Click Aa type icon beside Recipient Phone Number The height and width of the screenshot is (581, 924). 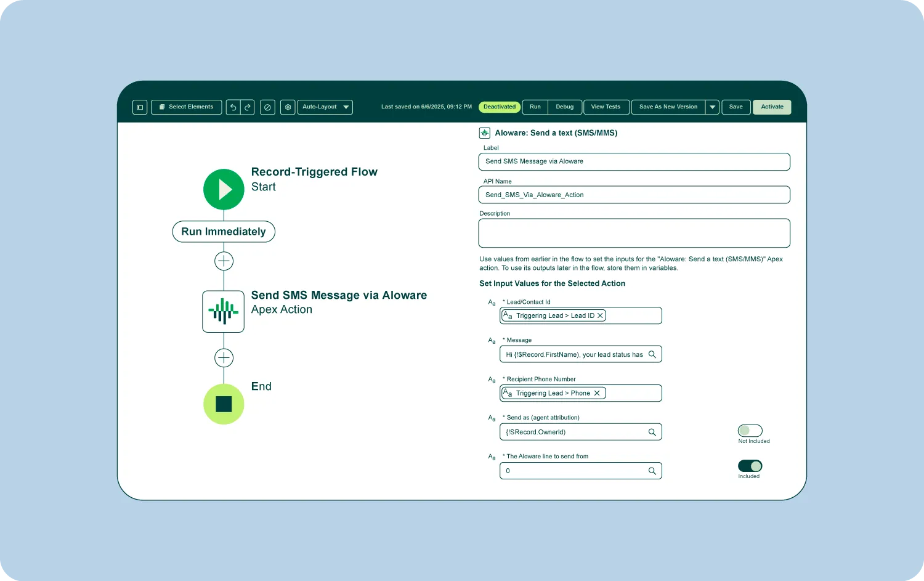(492, 380)
